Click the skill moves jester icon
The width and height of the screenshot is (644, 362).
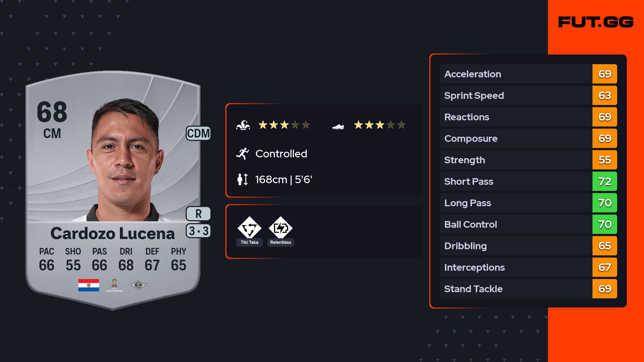(243, 125)
